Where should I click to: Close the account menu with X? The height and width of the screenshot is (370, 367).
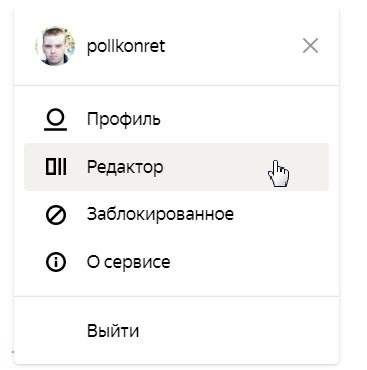[310, 46]
